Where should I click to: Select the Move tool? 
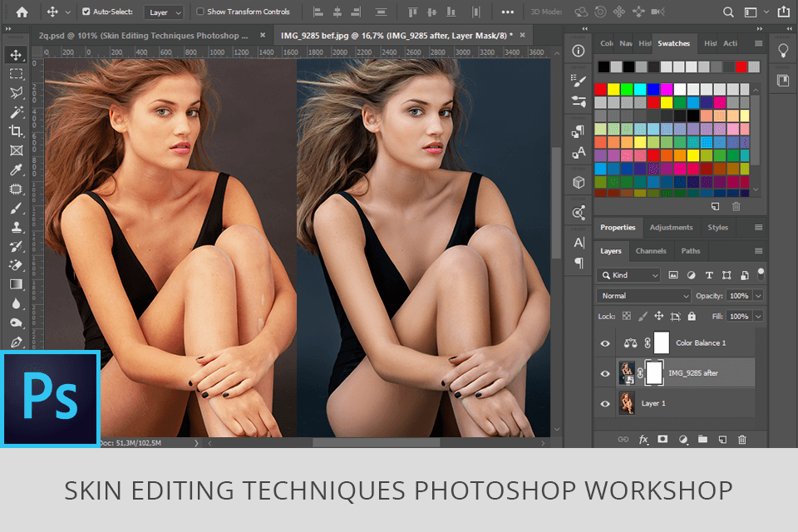pos(17,53)
